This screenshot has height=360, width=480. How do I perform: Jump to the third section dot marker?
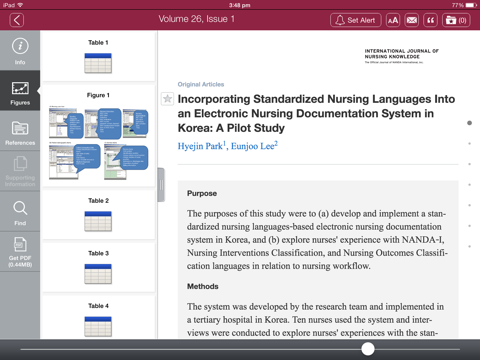tap(469, 164)
